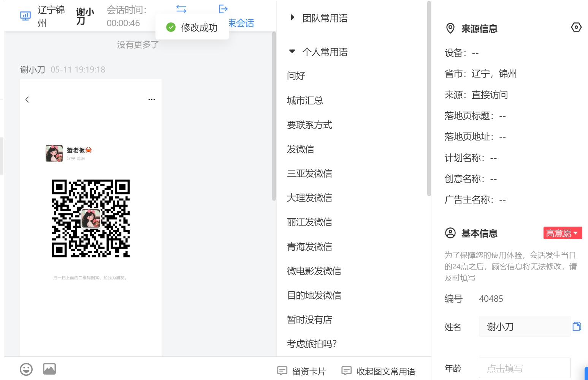Viewport: 588px width, 380px height.
Task: Select the 丽江发微信 quick phrase
Action: pos(310,222)
